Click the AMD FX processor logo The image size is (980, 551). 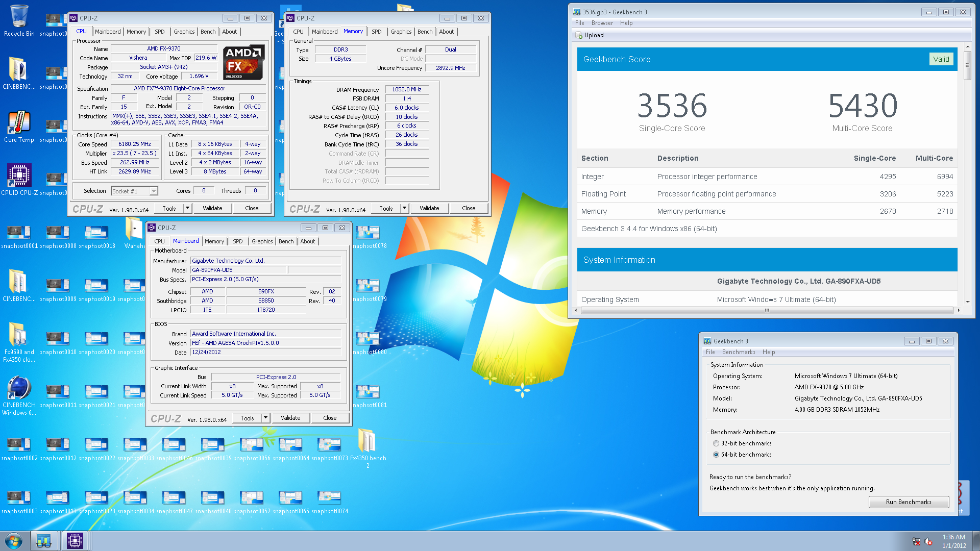(243, 62)
